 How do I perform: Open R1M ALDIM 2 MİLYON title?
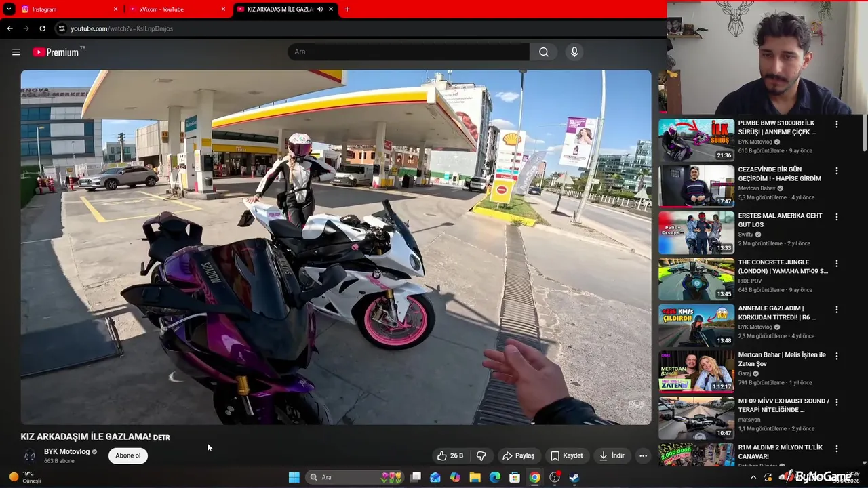pyautogui.click(x=781, y=452)
